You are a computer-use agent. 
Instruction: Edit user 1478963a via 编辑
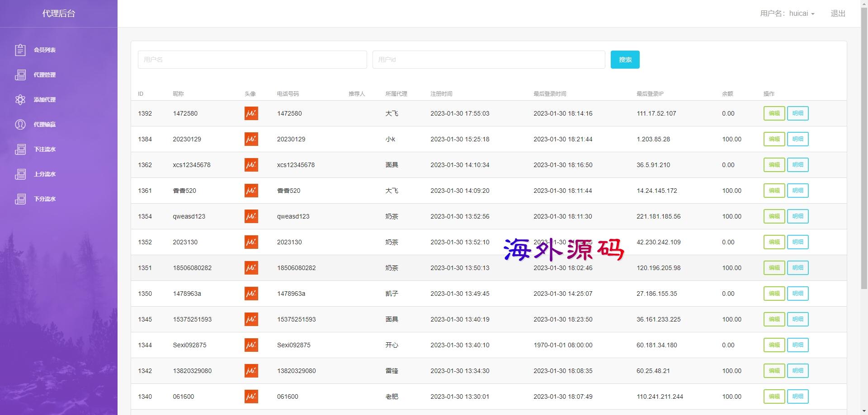click(774, 294)
